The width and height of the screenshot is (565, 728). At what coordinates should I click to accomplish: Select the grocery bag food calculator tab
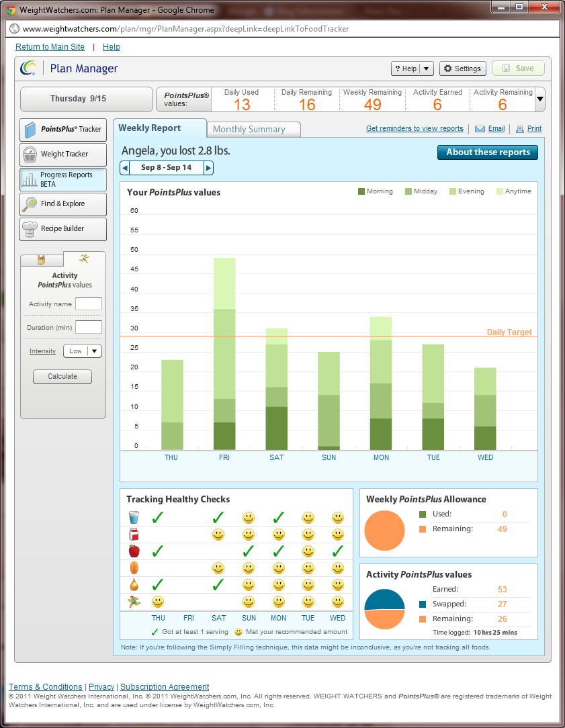[x=41, y=260]
